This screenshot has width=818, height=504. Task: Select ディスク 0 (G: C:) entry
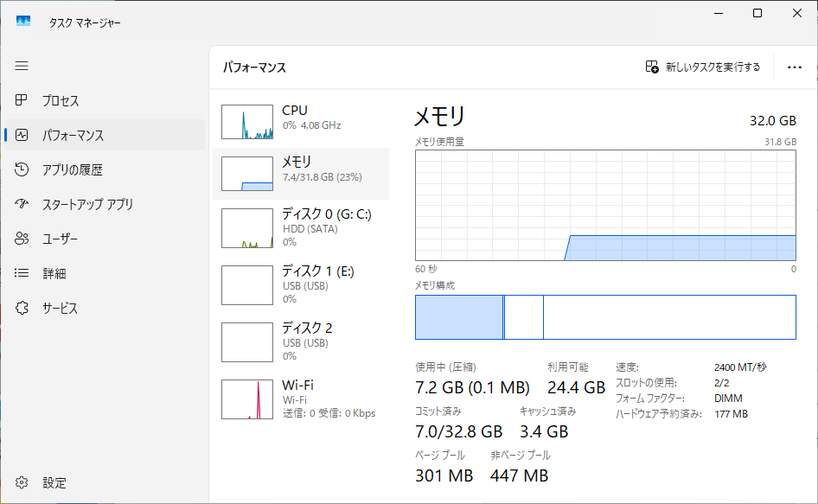click(x=301, y=228)
